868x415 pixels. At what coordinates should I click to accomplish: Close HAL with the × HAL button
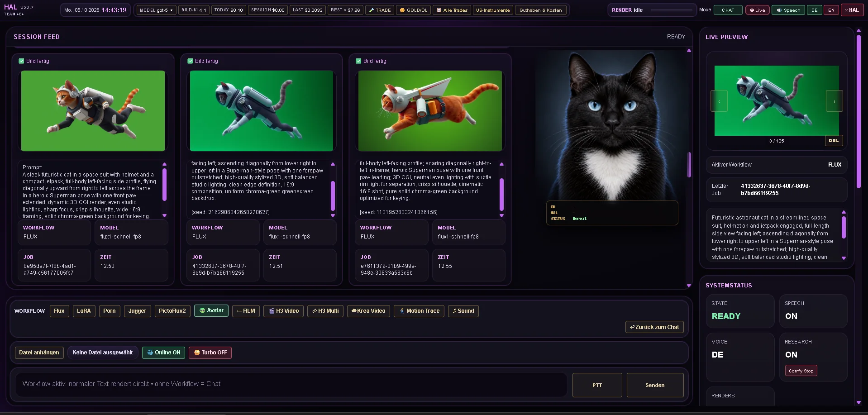pyautogui.click(x=852, y=10)
